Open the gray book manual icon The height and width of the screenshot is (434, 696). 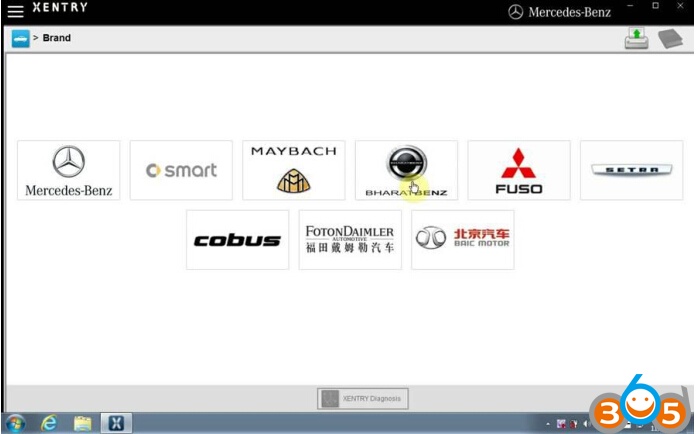tap(670, 39)
